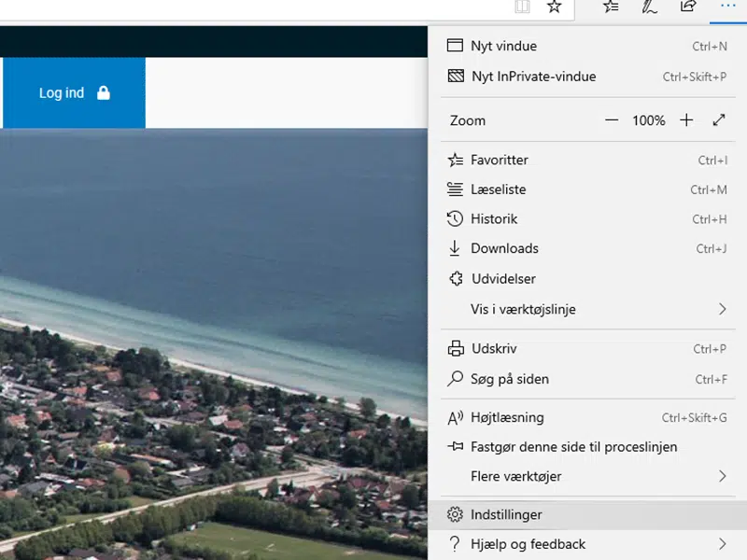Open the favorites hub toolbar icon

point(612,7)
